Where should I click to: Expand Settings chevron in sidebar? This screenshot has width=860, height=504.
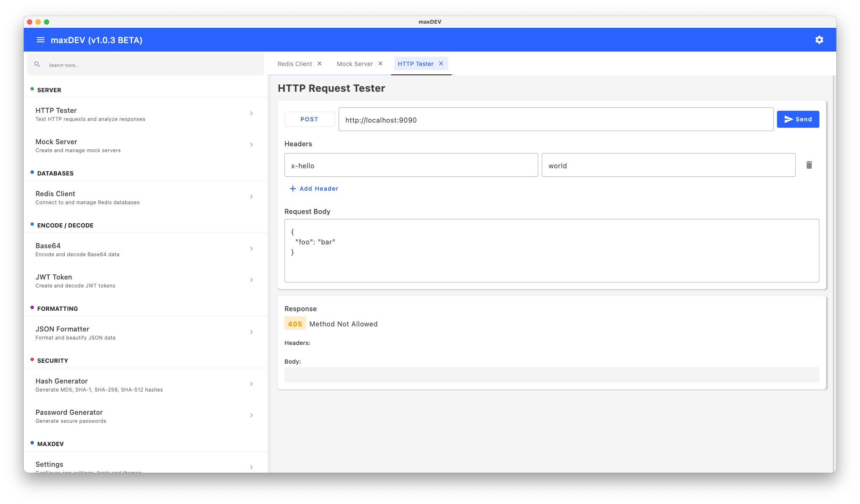pyautogui.click(x=251, y=467)
